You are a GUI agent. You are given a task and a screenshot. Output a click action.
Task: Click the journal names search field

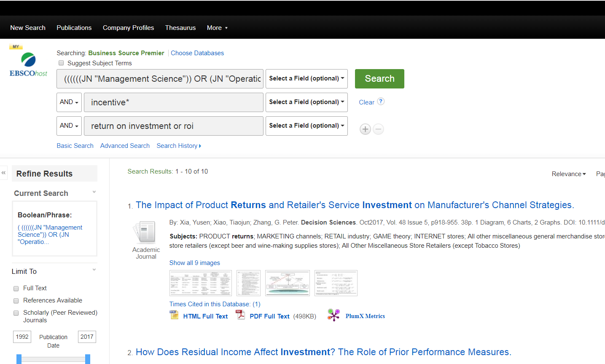coord(160,79)
